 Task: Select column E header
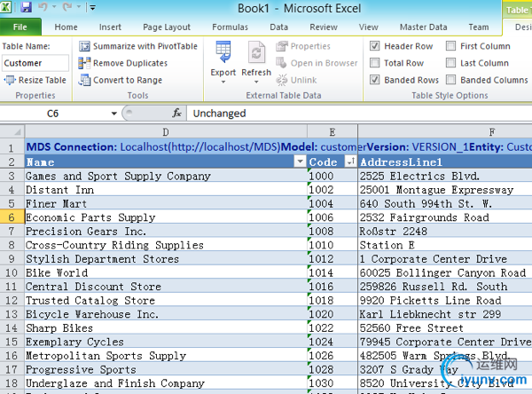[x=332, y=132]
